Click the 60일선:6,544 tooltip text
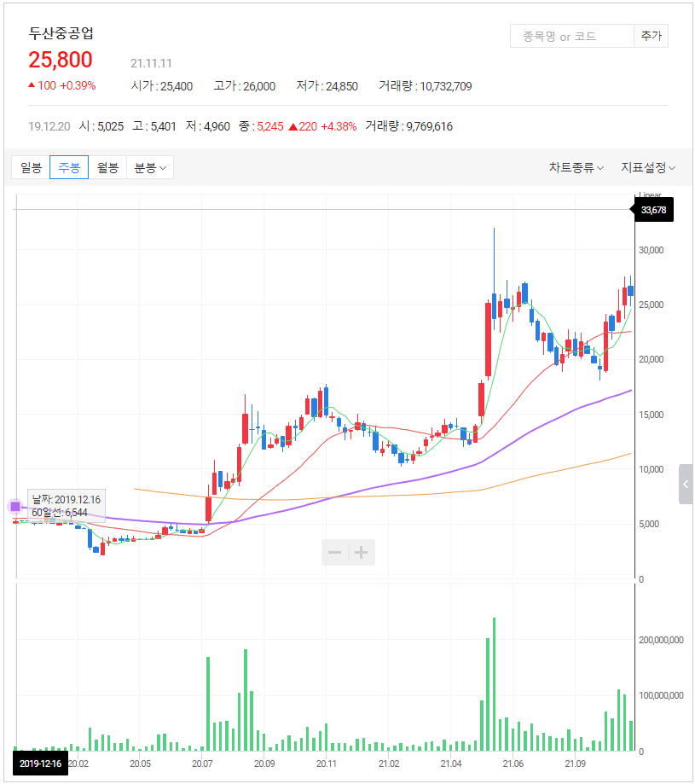The image size is (695, 784). coord(60,513)
